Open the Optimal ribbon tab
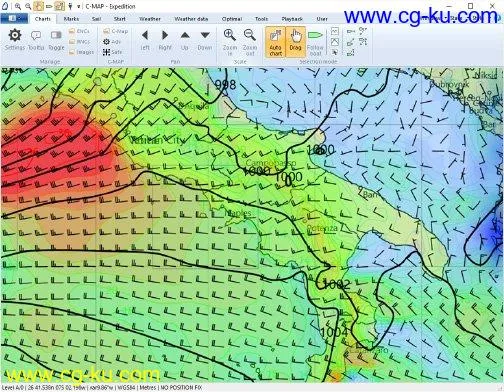Image resolution: width=504 pixels, height=392 pixels. click(x=232, y=19)
